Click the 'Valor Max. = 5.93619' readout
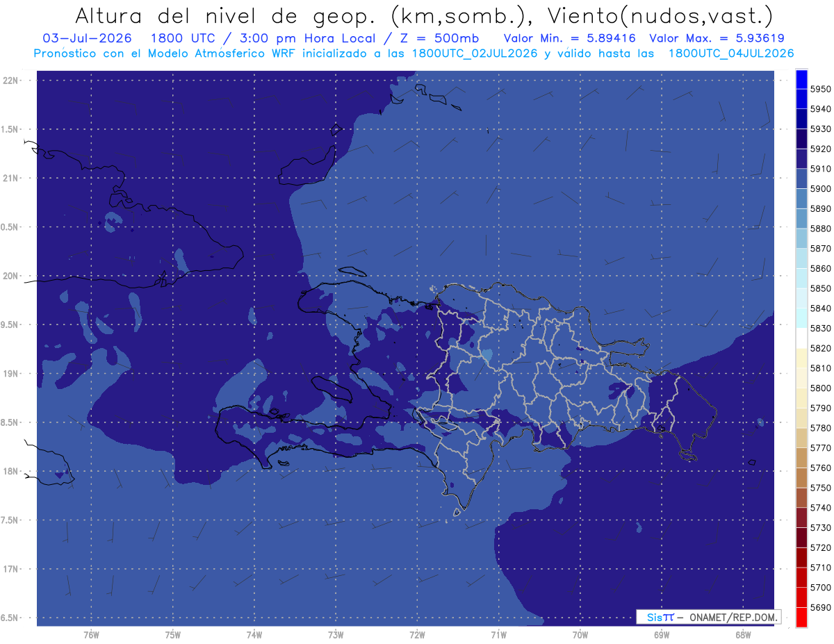The height and width of the screenshot is (644, 834). tap(717, 38)
